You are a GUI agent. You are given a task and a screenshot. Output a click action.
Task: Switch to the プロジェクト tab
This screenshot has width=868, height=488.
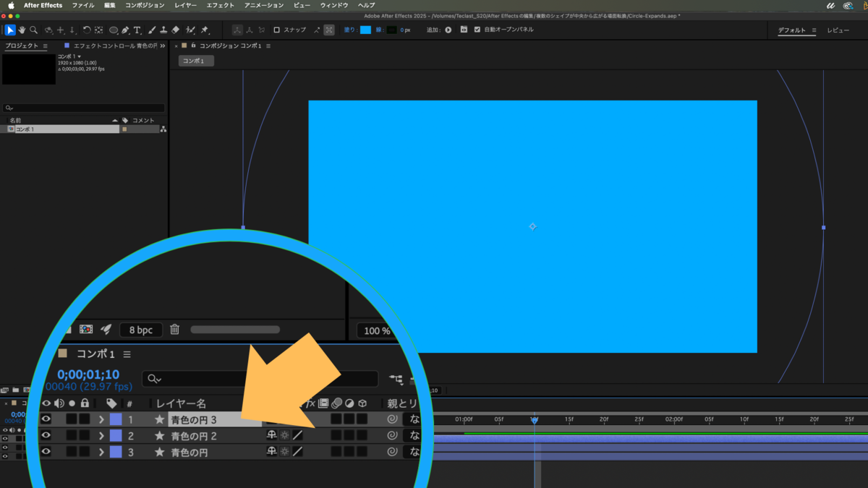tap(21, 46)
